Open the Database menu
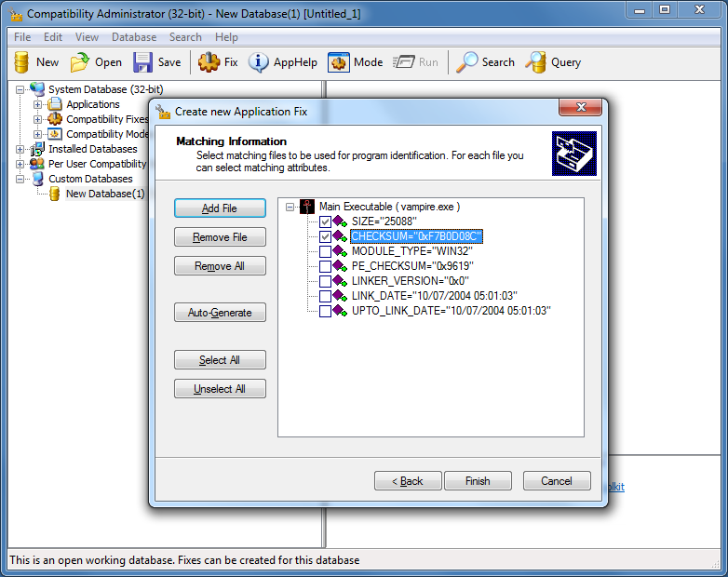728x577 pixels. point(134,37)
